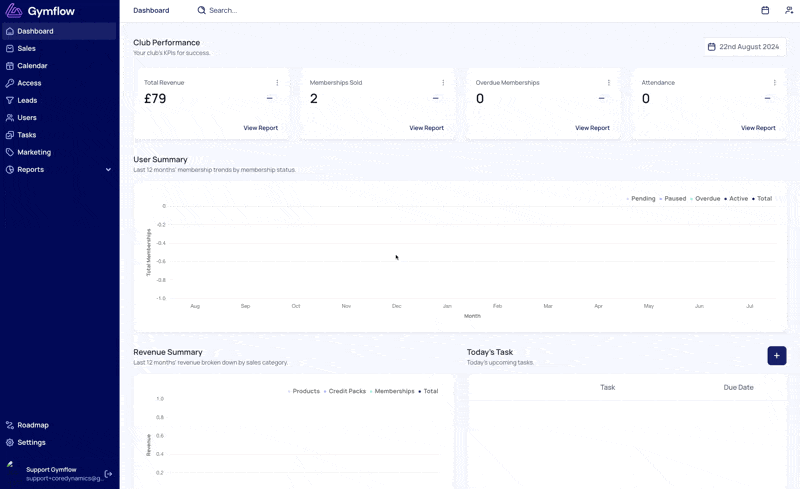View Report for Total Revenue
The height and width of the screenshot is (489, 800).
click(261, 128)
